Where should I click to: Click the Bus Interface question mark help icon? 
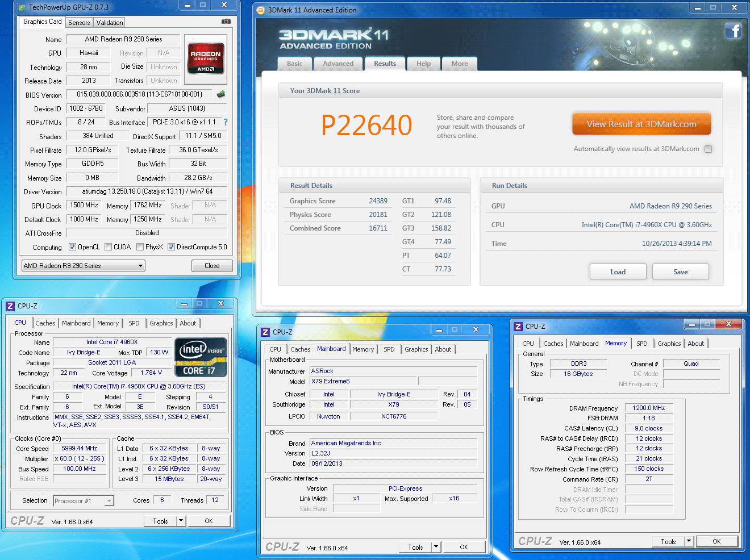(226, 122)
